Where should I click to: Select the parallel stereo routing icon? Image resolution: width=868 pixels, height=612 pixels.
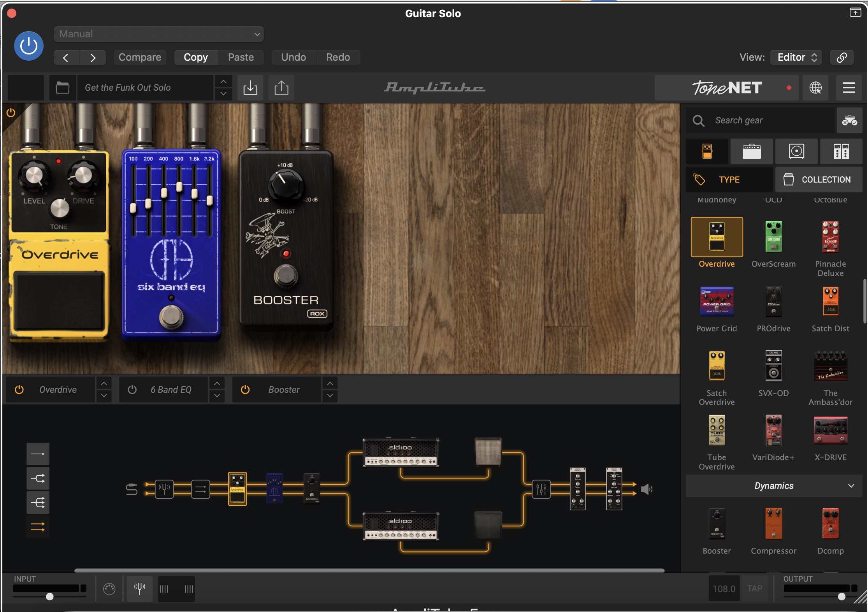coord(38,527)
